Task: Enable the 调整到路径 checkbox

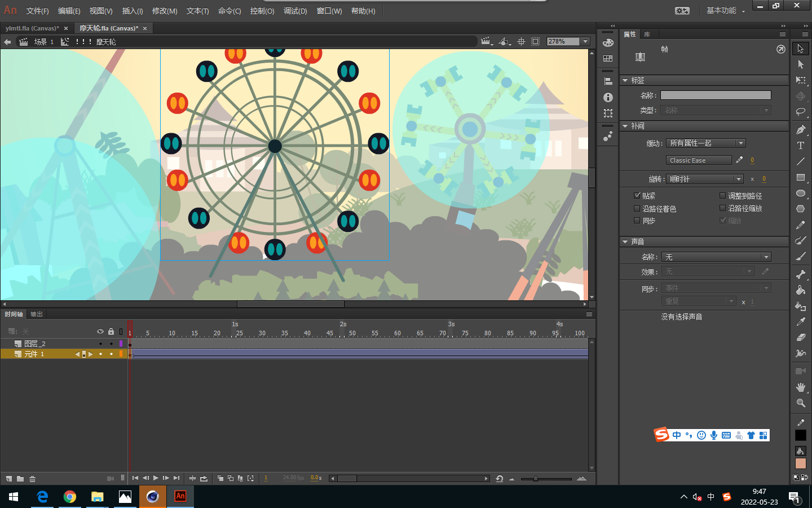Action: point(723,196)
